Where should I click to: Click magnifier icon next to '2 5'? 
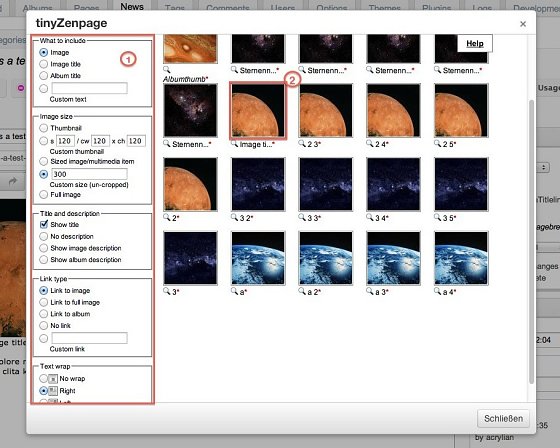438,144
